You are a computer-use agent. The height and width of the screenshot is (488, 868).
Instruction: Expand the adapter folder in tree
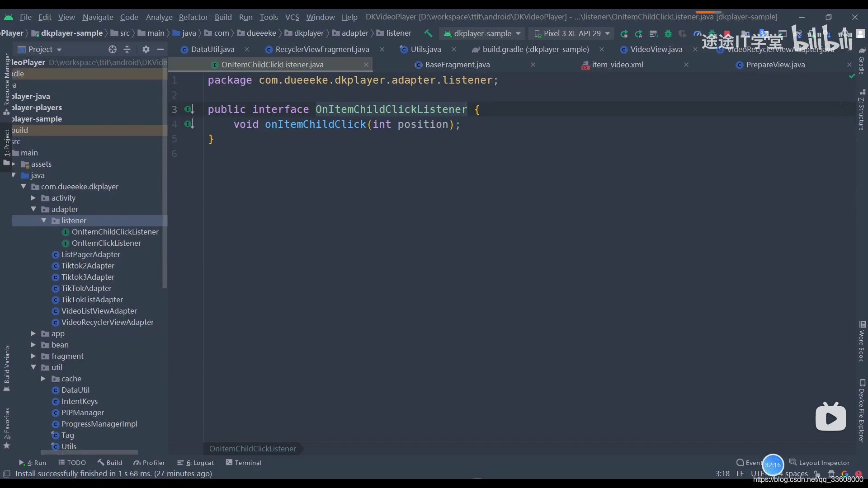[x=33, y=209]
